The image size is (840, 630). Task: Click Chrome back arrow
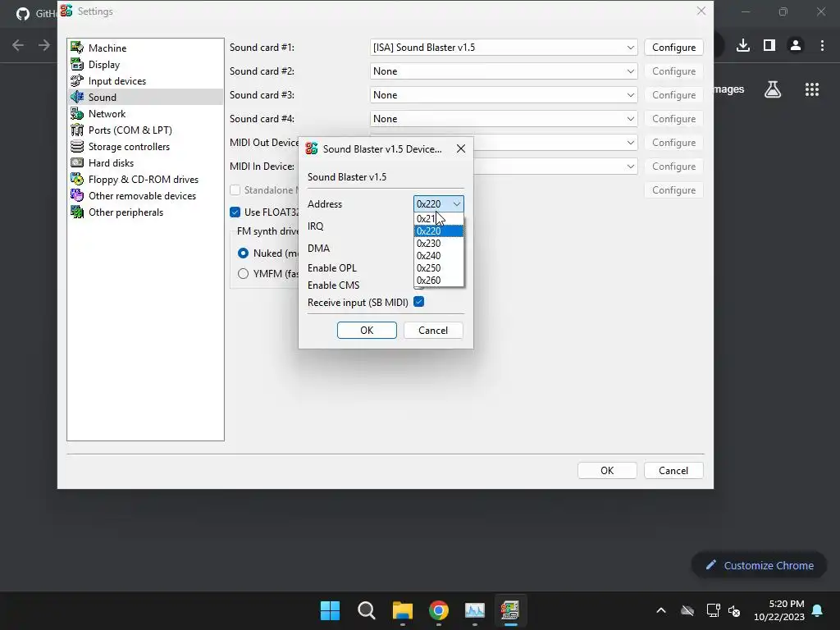click(18, 46)
